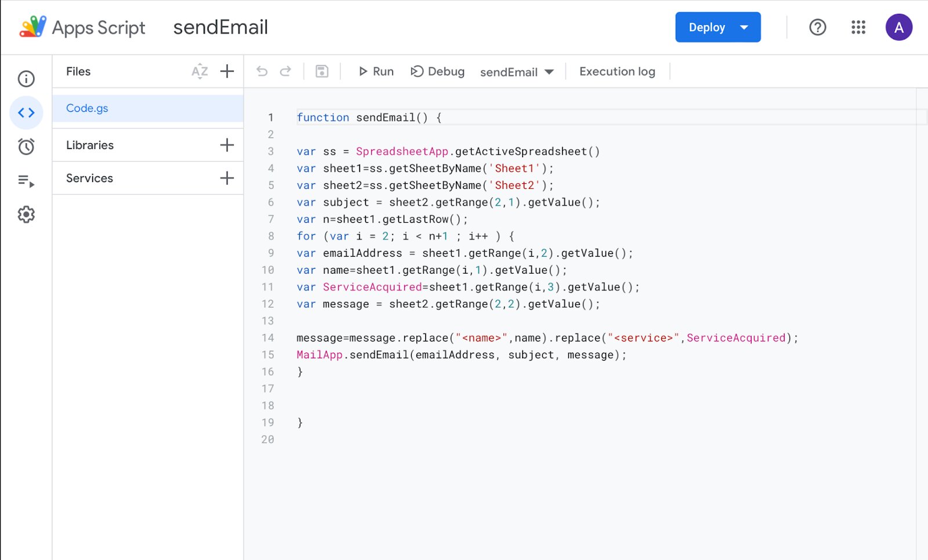Run the sendEmail function
The image size is (928, 560).
375,71
